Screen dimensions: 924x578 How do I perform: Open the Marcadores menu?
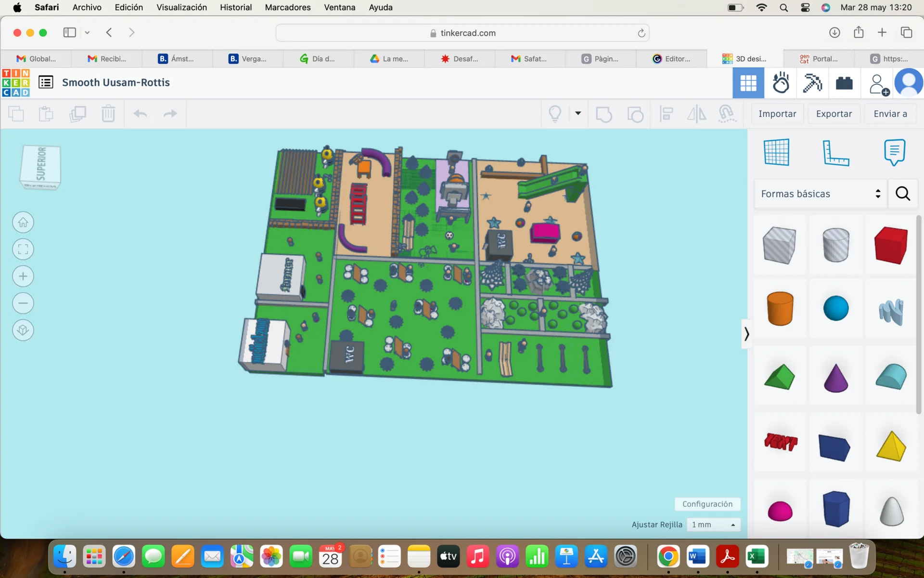(x=287, y=7)
